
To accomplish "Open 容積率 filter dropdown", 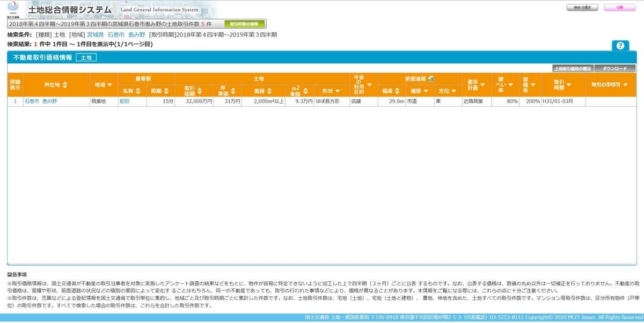I will click(533, 85).
